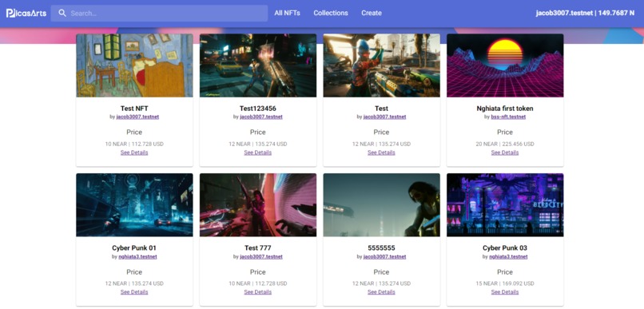Screen dimensions: 644x309
Task: Click the PicasArts logo
Action: tap(26, 13)
